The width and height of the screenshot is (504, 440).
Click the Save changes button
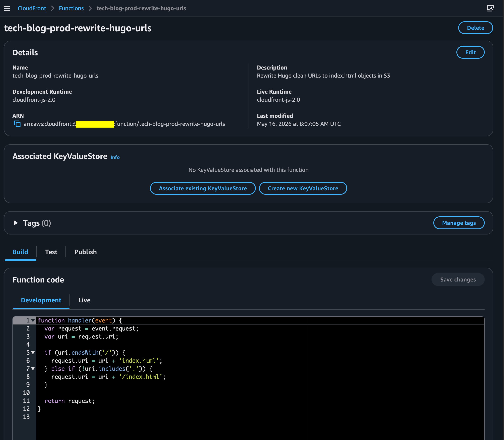click(458, 280)
